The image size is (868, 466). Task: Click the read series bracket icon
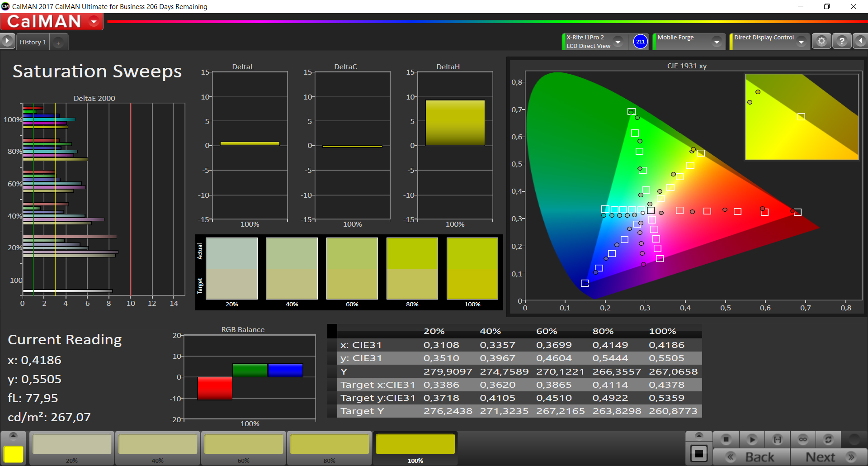778,439
